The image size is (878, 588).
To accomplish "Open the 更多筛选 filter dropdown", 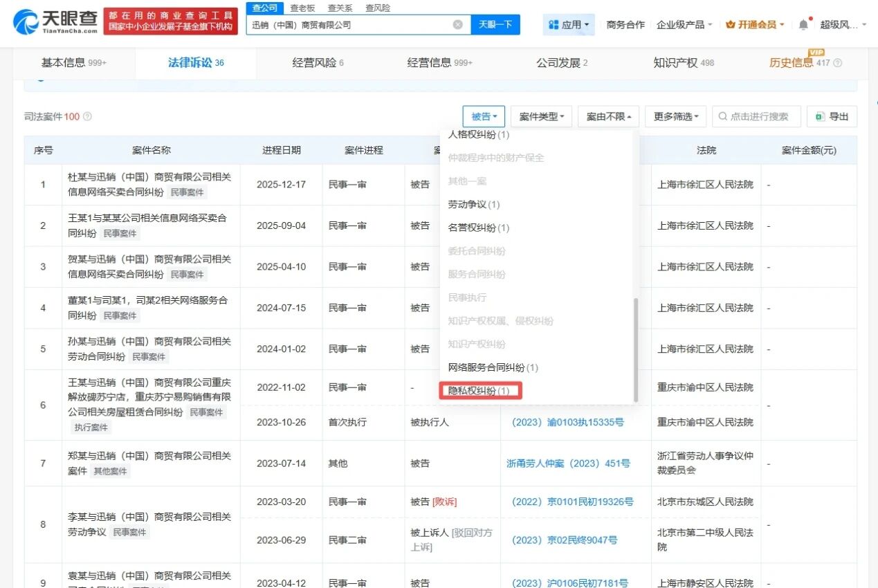I will (x=675, y=116).
